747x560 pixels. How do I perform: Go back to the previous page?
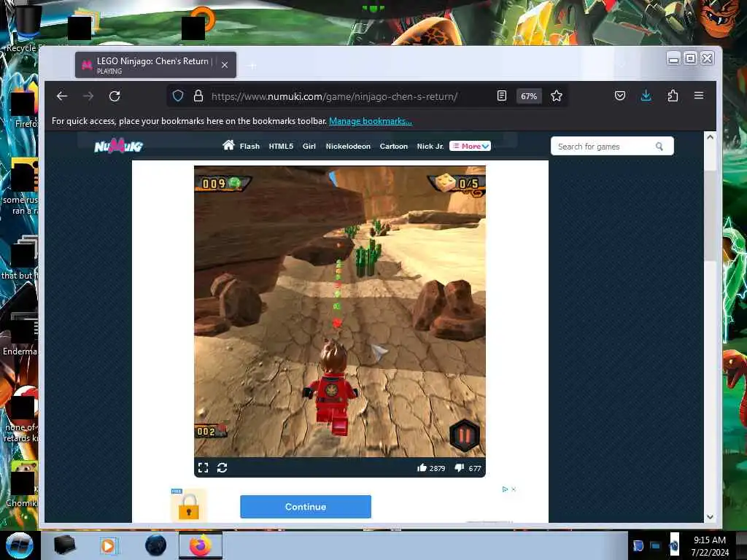click(x=62, y=96)
